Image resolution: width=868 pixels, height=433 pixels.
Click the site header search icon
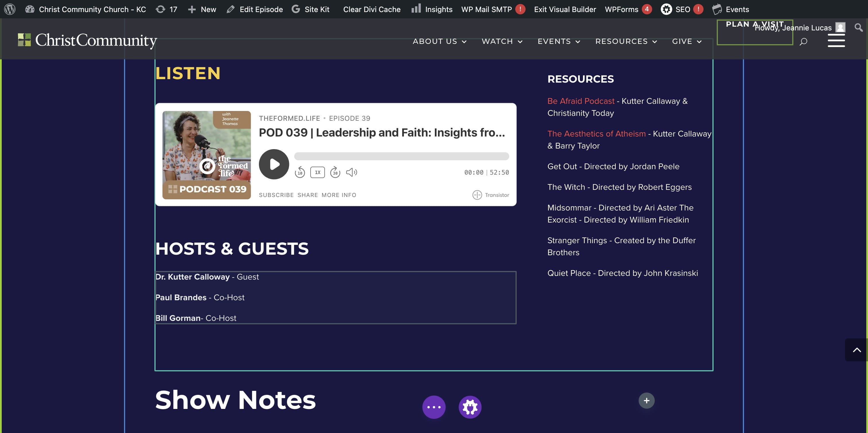pos(803,41)
